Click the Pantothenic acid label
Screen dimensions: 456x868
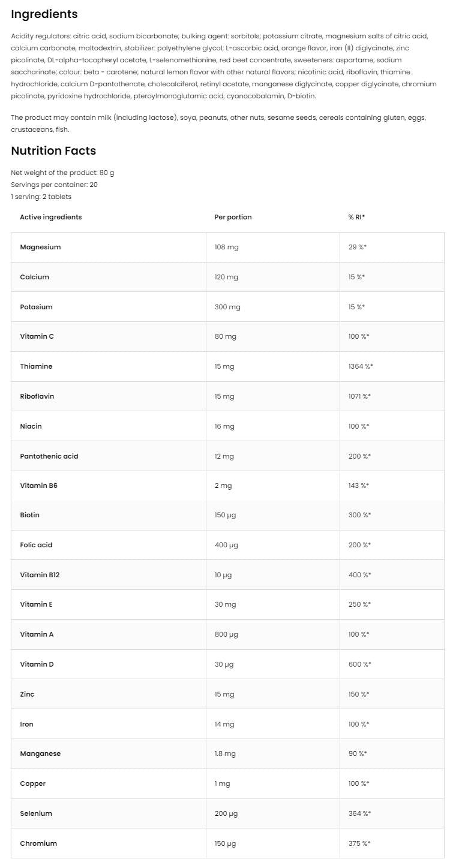[49, 456]
